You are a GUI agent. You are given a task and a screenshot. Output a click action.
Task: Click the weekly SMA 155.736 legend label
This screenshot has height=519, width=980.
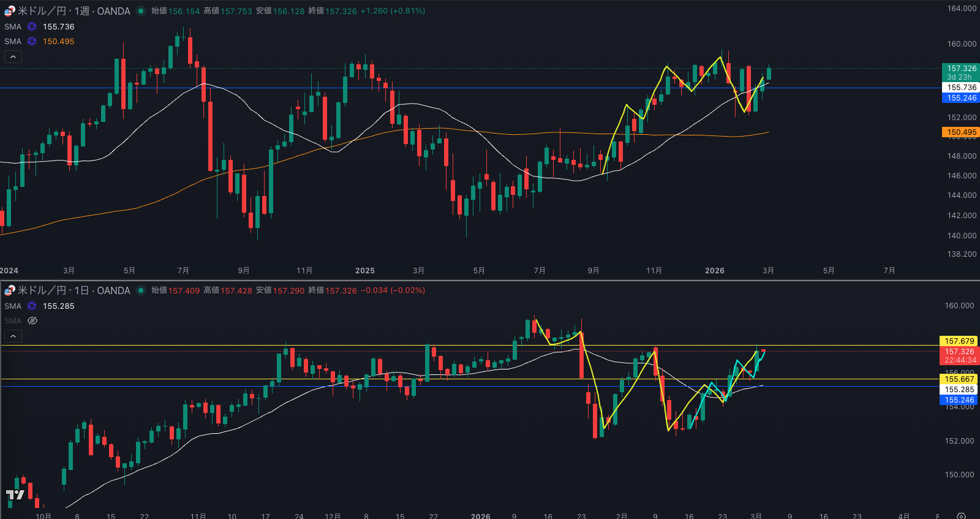point(13,27)
